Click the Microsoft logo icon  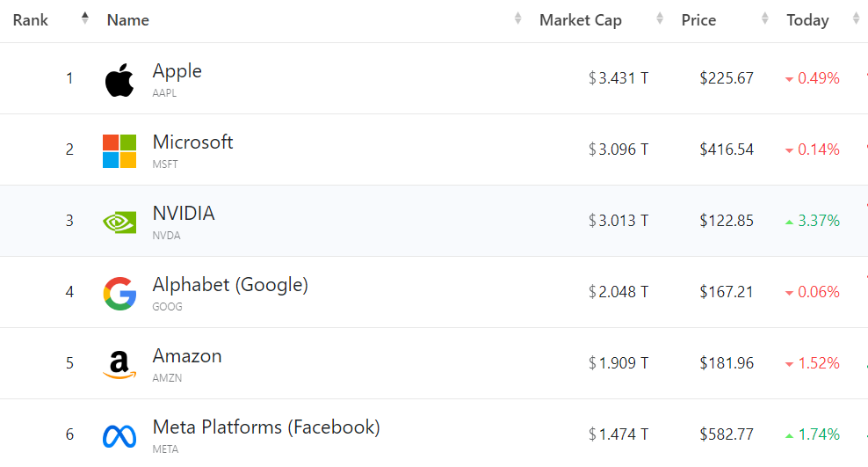[119, 151]
